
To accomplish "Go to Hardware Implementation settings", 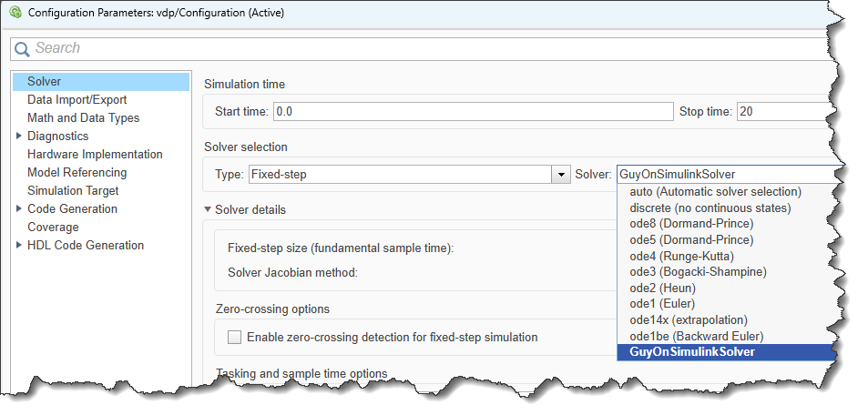I will (95, 155).
